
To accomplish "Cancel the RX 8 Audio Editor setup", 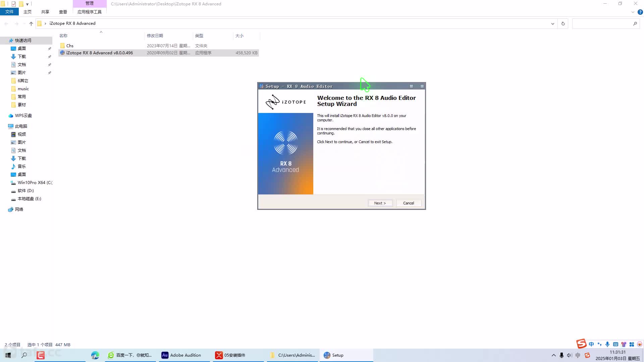I will [409, 203].
